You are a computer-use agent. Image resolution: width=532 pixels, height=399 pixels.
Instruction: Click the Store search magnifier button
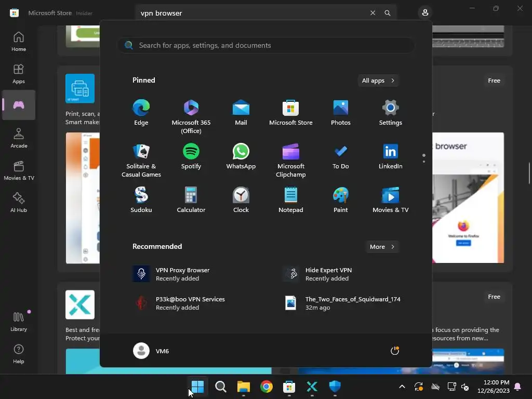[387, 13]
